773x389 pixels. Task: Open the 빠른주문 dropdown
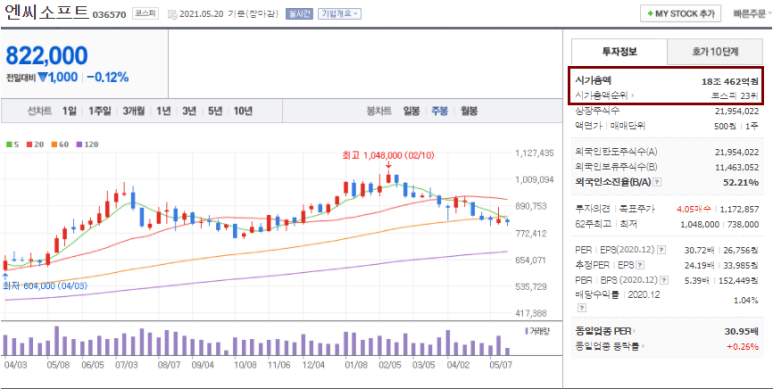(x=752, y=14)
